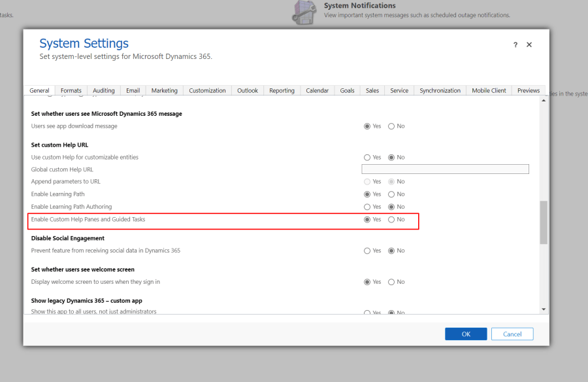Select No for Users see app download message
This screenshot has height=382, width=588.
coord(391,126)
